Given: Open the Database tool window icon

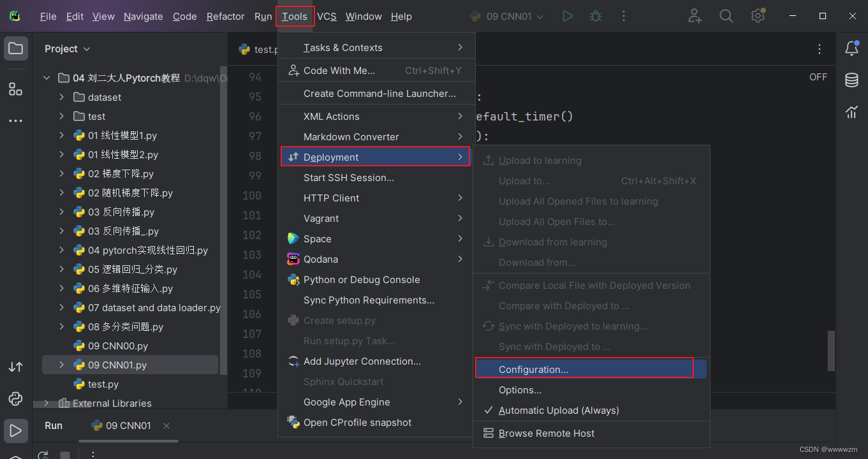Looking at the screenshot, I should pos(851,80).
